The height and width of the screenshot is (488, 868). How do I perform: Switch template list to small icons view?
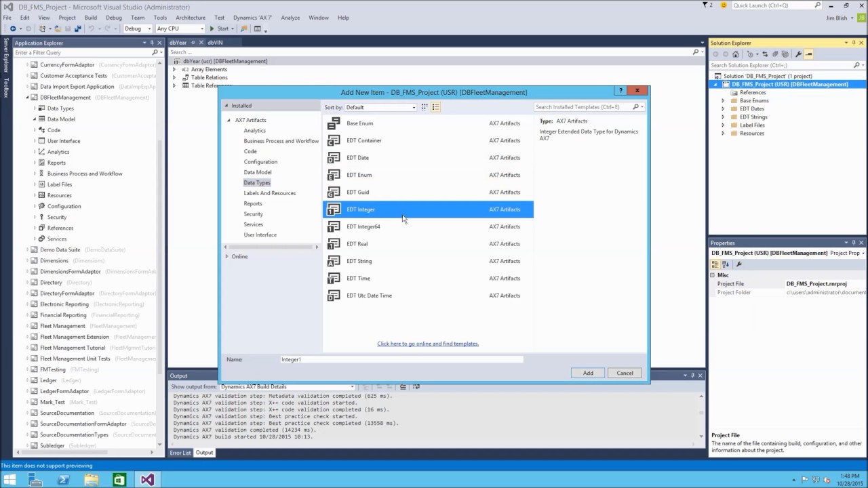click(x=425, y=107)
